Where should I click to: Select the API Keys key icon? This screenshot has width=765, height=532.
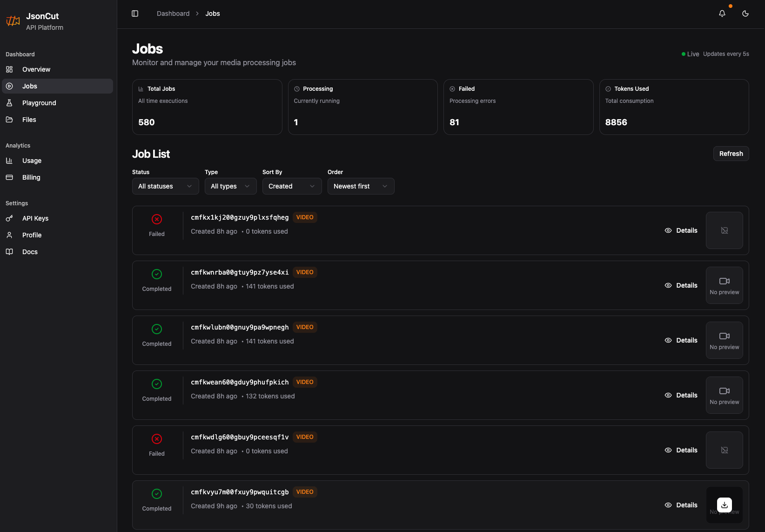(x=10, y=218)
